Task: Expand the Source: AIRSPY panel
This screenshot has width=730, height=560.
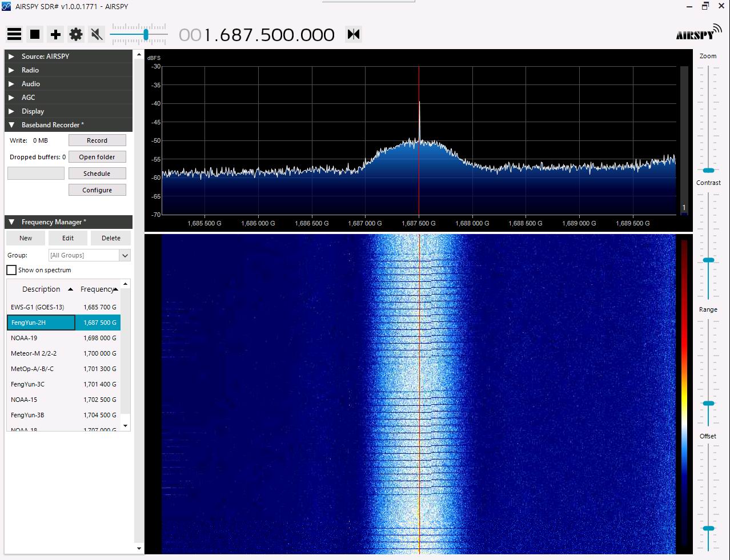Action: pyautogui.click(x=69, y=56)
